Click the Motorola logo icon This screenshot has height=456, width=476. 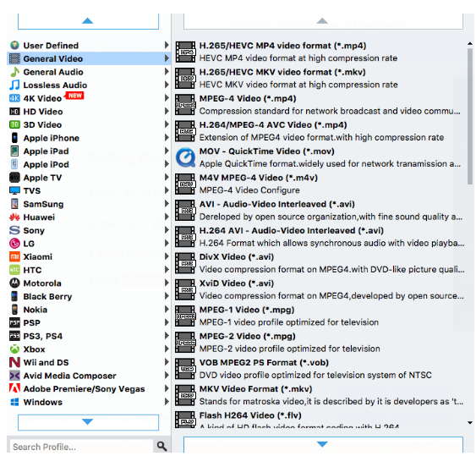tap(14, 283)
